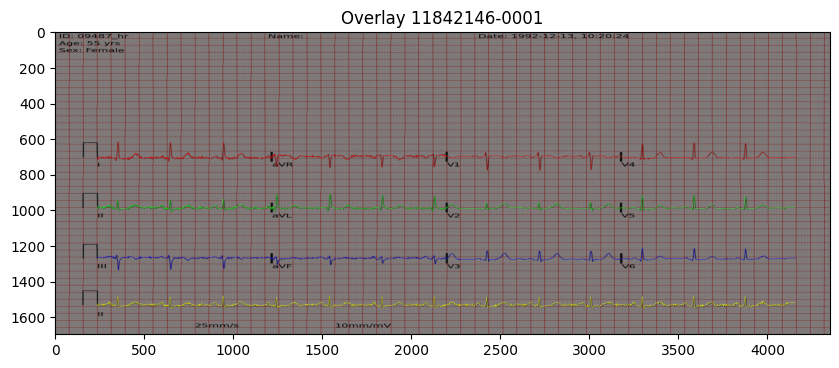
Task: Click the calibration pulse before yellow rhythm strip
Action: [90, 298]
